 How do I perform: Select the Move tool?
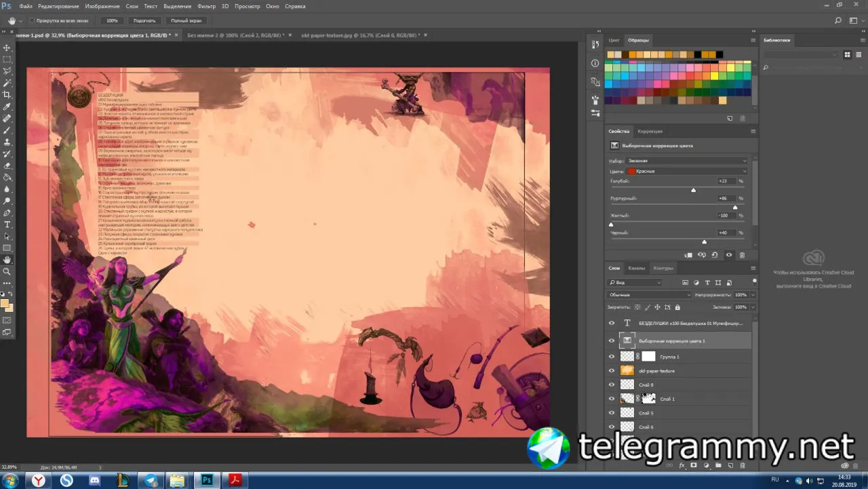[x=7, y=47]
